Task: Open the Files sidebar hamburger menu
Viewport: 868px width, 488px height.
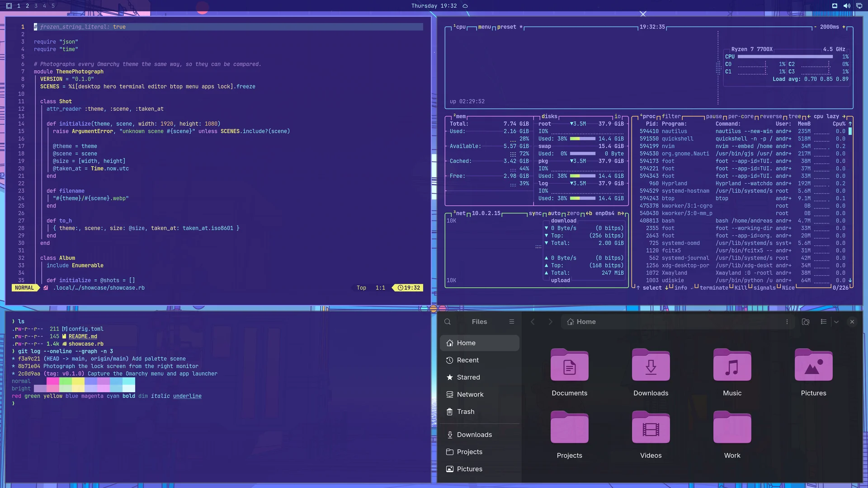Action: (x=511, y=322)
